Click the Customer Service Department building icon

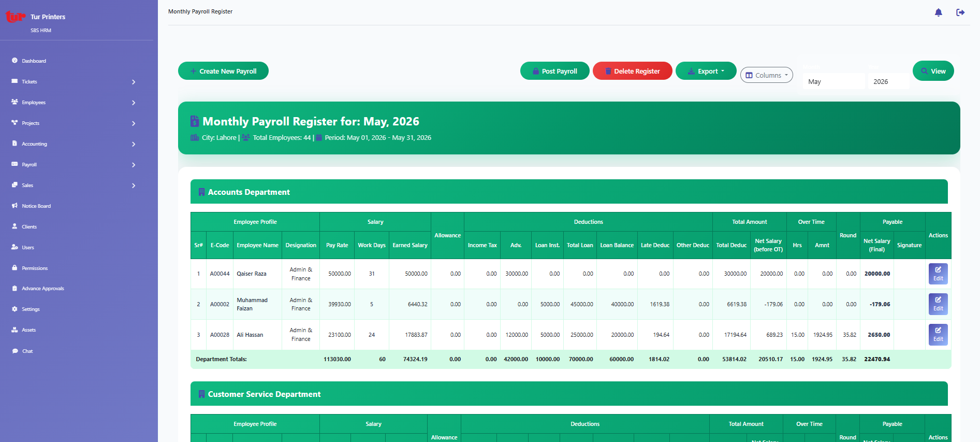[x=201, y=394]
